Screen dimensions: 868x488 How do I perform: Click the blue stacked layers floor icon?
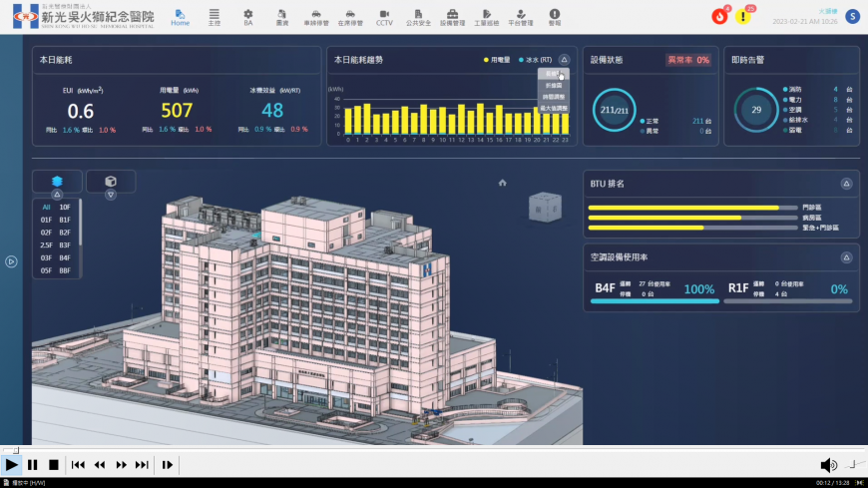[57, 182]
